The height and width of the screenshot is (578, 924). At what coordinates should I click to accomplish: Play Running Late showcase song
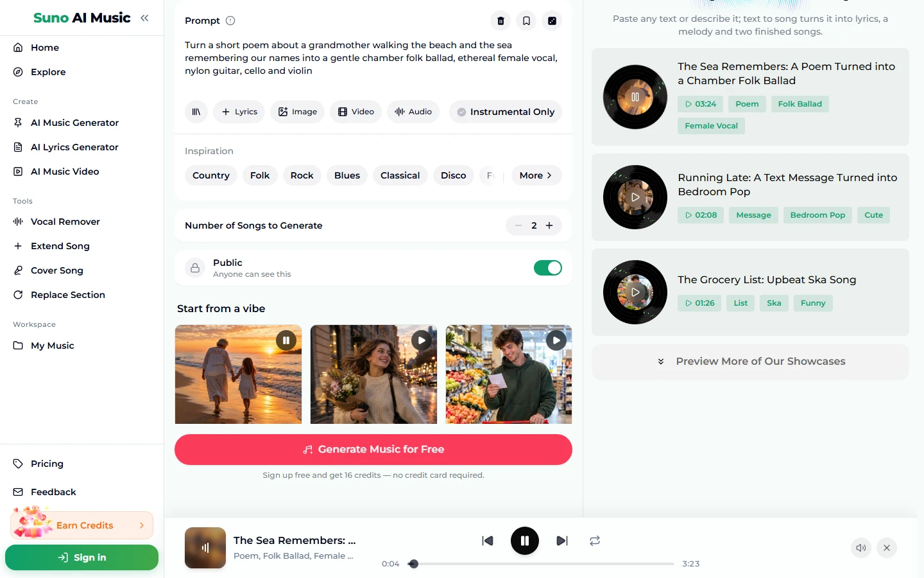(635, 197)
